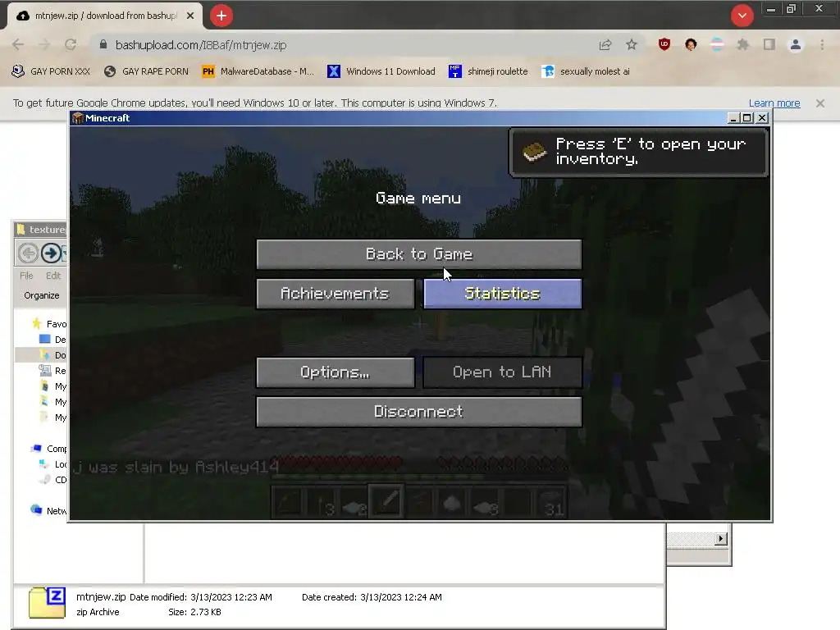Open shimeji roulette bookmark
This screenshot has height=630, width=840.
pyautogui.click(x=488, y=71)
